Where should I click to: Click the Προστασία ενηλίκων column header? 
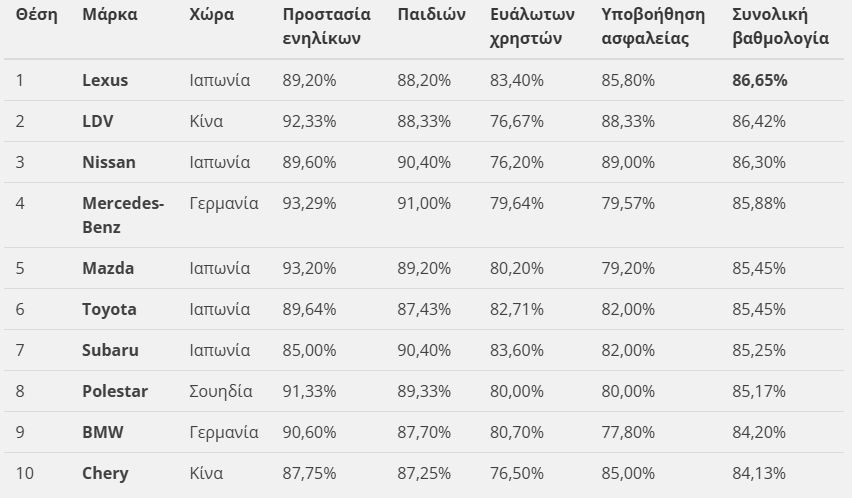point(326,27)
